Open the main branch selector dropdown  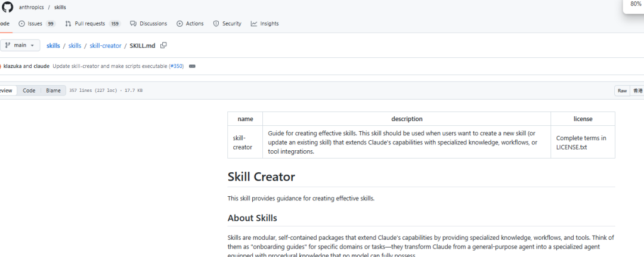20,45
